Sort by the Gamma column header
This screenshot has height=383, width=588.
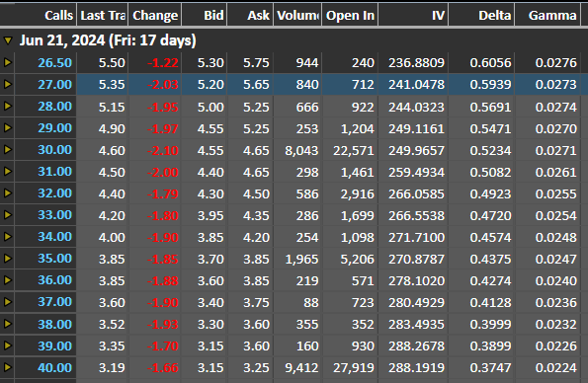[547, 15]
